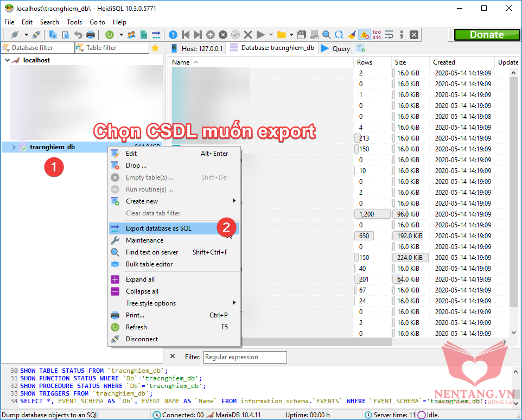Click the undo arrow toolbar icon
Viewport: 522px width, 420px height.
pos(78,35)
